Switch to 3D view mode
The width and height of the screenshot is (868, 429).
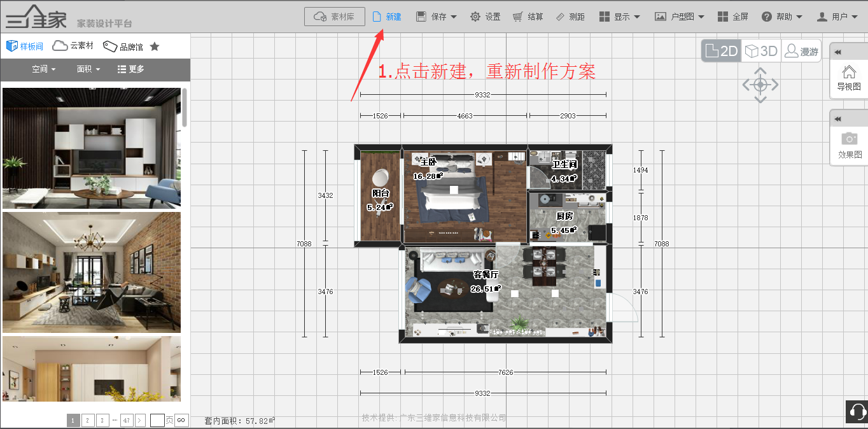[x=761, y=51]
